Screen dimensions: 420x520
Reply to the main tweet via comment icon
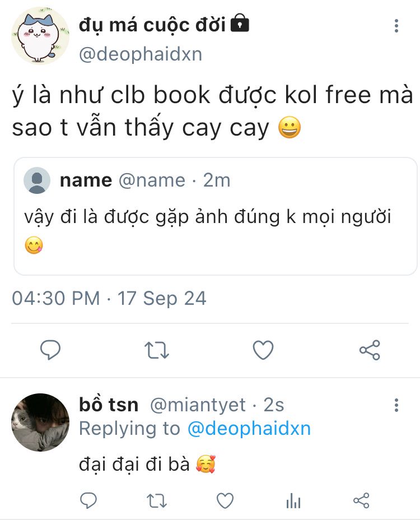(x=50, y=350)
